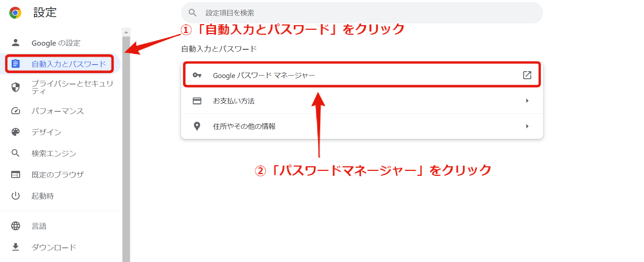Click the power icon for 起動時
Screen dimensions: 644x262
pos(16,196)
